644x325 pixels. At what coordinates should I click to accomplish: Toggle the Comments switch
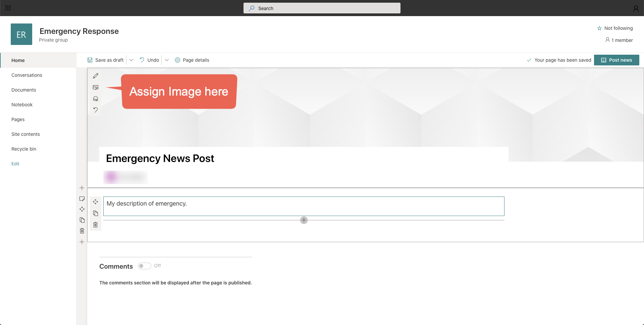[x=145, y=266]
